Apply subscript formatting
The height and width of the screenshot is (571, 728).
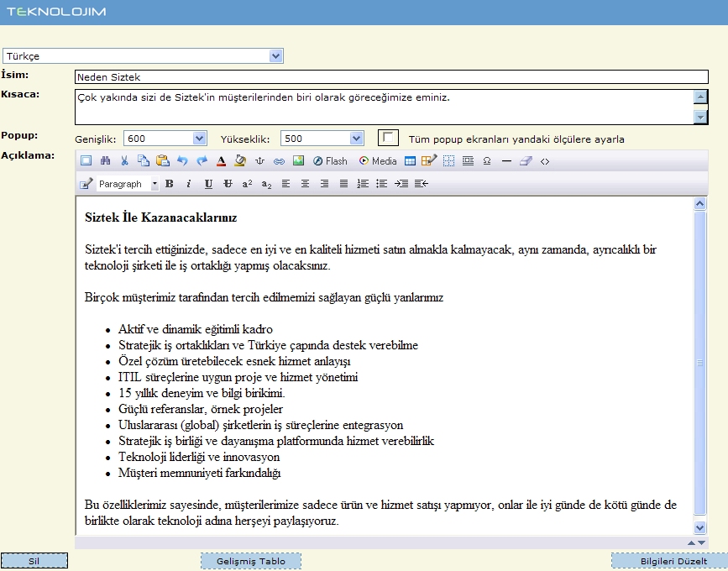click(x=266, y=184)
